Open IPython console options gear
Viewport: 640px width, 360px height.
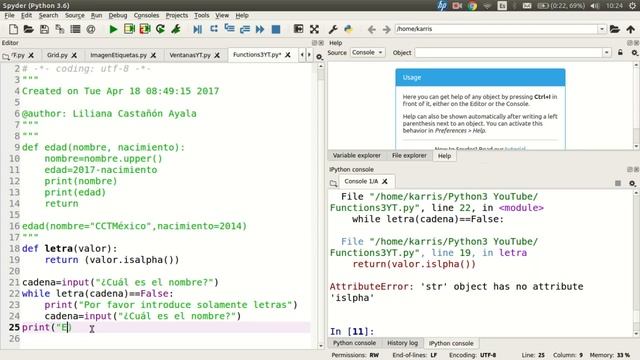[632, 183]
